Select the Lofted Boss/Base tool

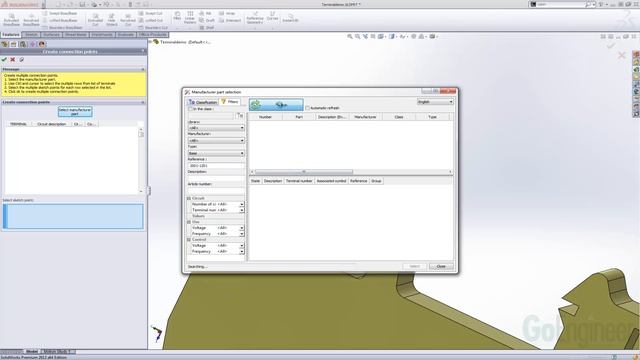60,20
